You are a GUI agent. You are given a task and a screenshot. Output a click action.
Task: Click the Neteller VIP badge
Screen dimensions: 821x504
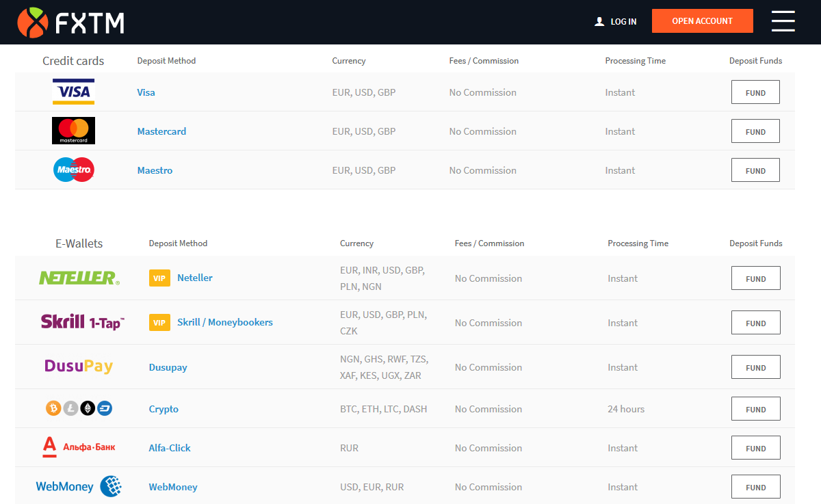click(x=159, y=278)
